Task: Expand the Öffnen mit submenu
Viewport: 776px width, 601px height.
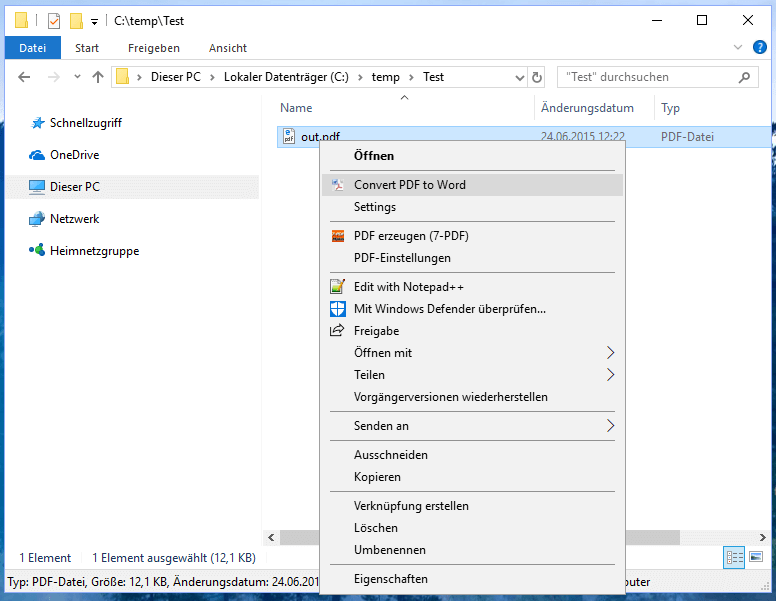Action: pyautogui.click(x=610, y=352)
